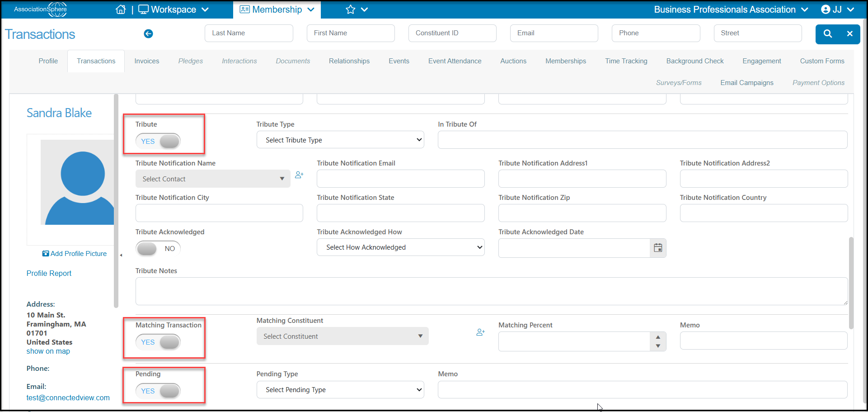The height and width of the screenshot is (412, 868).
Task: Open the Custom Forms tab
Action: tap(822, 61)
